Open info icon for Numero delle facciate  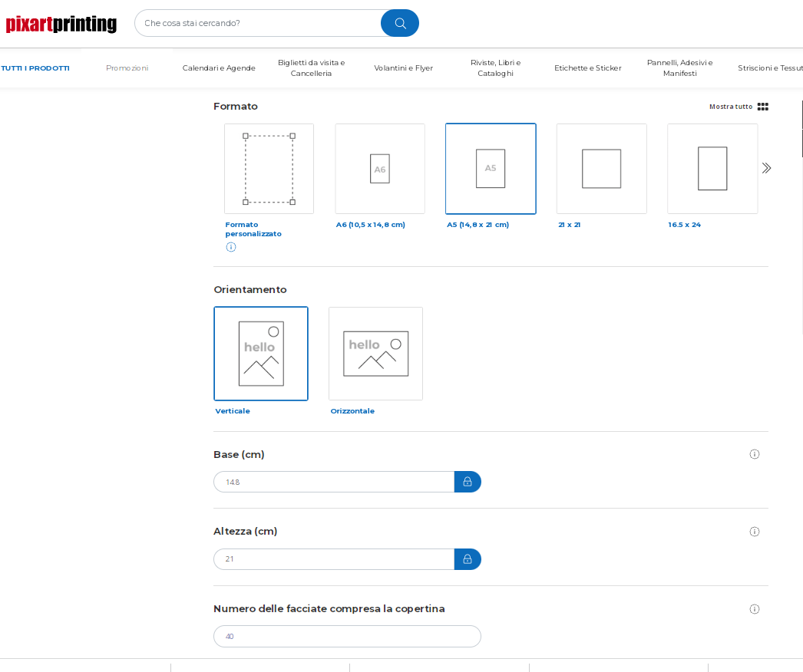[x=754, y=609]
